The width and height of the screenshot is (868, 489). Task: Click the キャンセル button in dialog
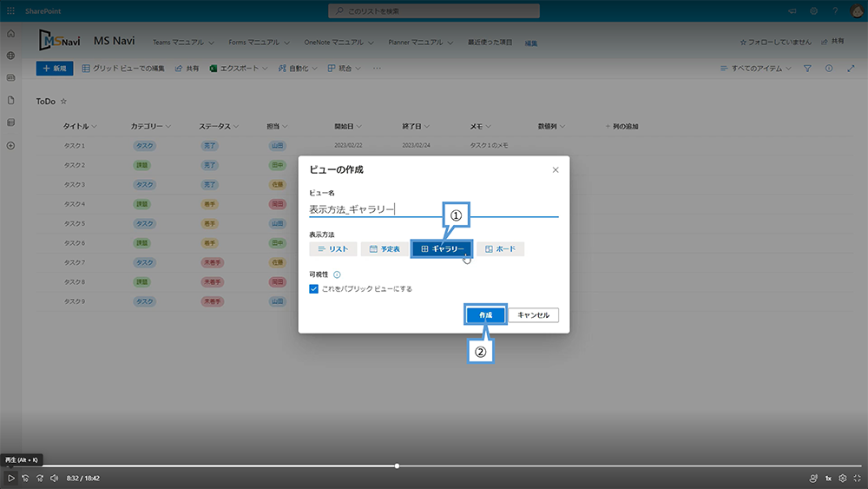pyautogui.click(x=534, y=315)
